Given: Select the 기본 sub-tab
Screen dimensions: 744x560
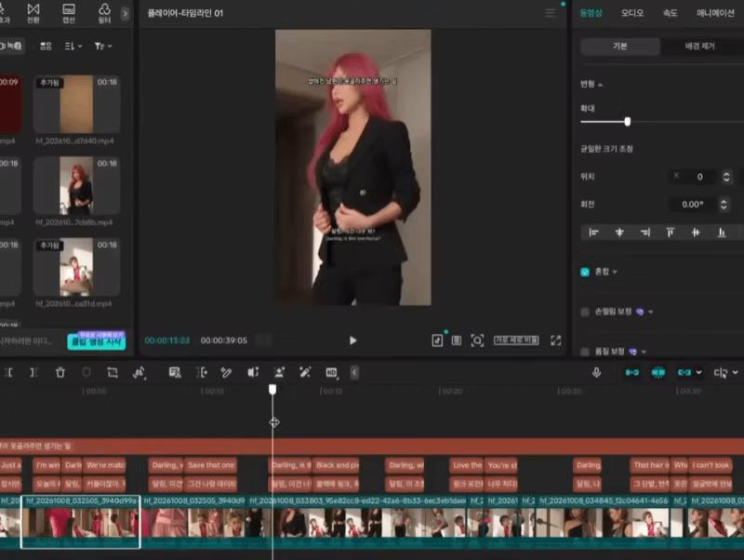Looking at the screenshot, I should (620, 46).
